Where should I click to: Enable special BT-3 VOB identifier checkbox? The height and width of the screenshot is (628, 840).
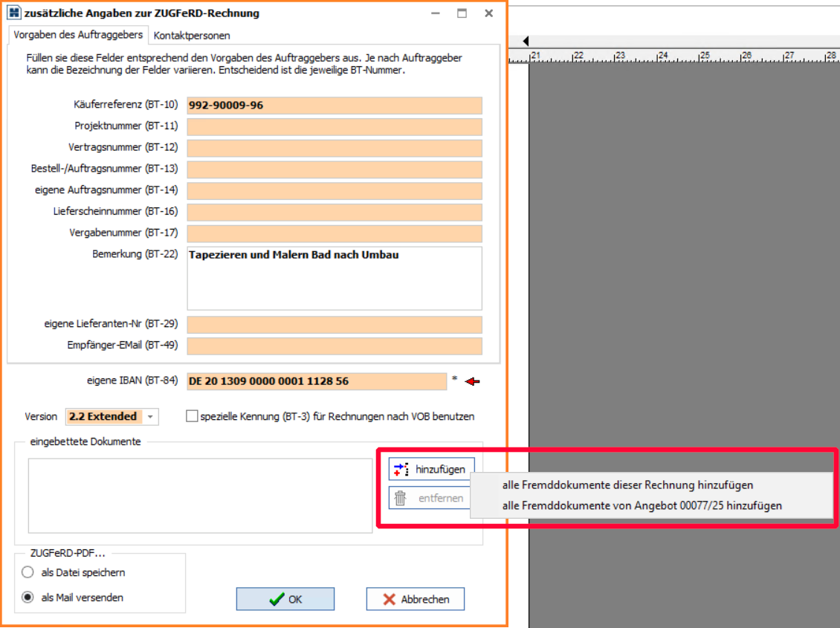pyautogui.click(x=192, y=416)
